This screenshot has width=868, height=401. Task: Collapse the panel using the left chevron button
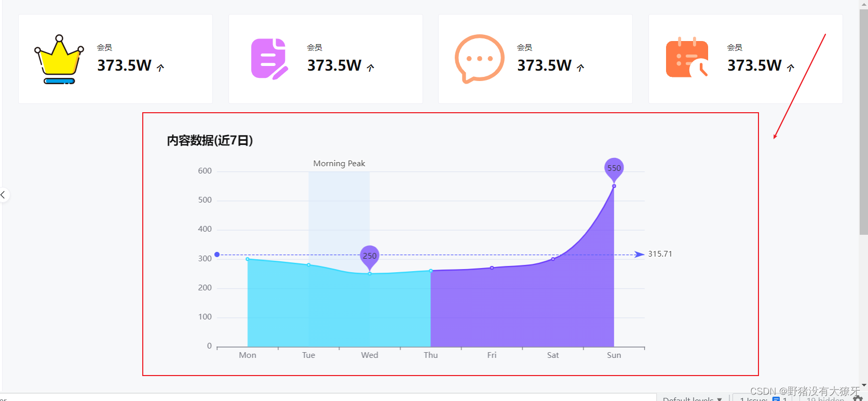click(x=4, y=195)
